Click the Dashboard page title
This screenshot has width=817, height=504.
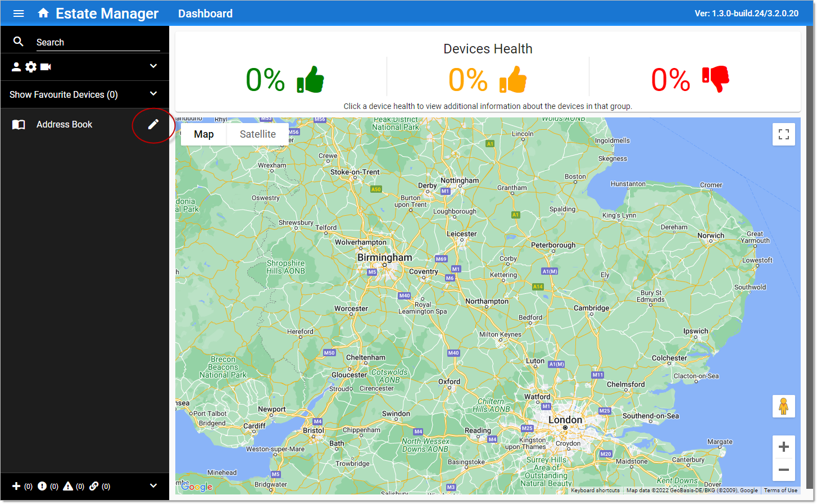point(205,13)
